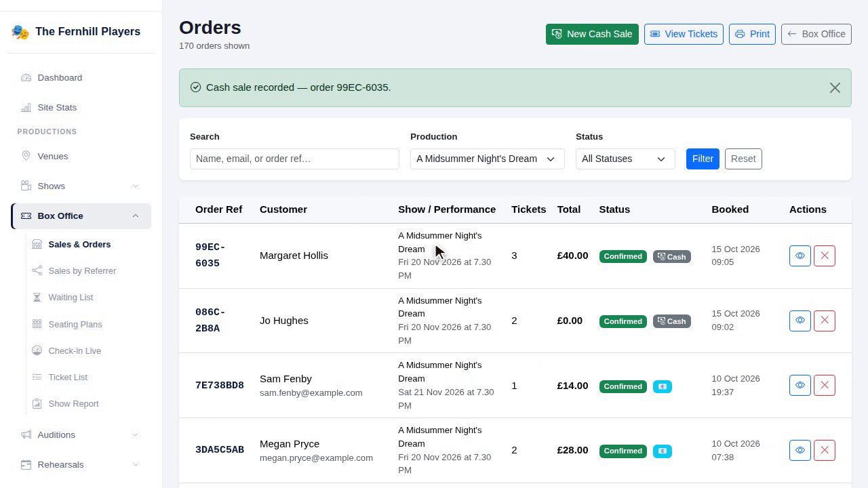Click Confirmed badge on Jo Hughes row

click(x=623, y=321)
